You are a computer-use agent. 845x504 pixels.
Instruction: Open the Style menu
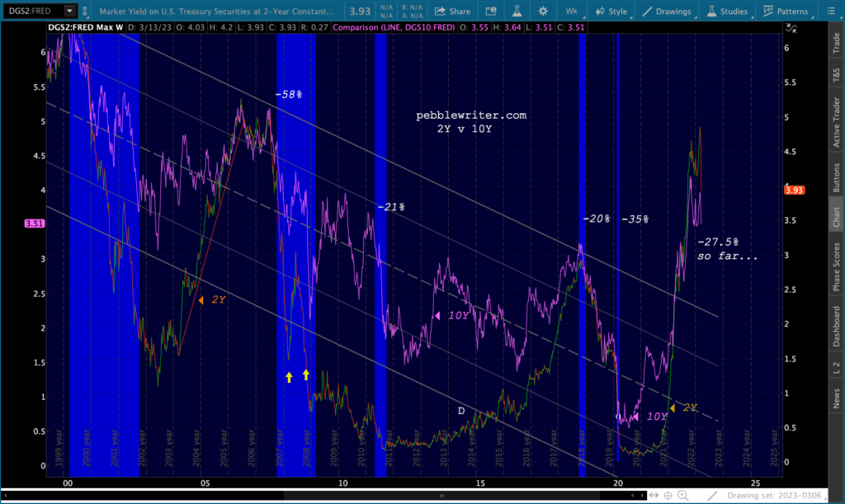coord(611,11)
